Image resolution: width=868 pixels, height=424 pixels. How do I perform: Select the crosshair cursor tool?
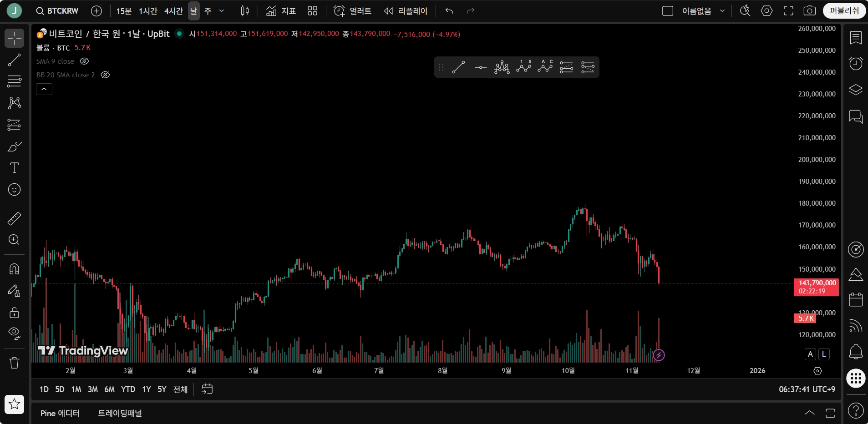coord(15,38)
